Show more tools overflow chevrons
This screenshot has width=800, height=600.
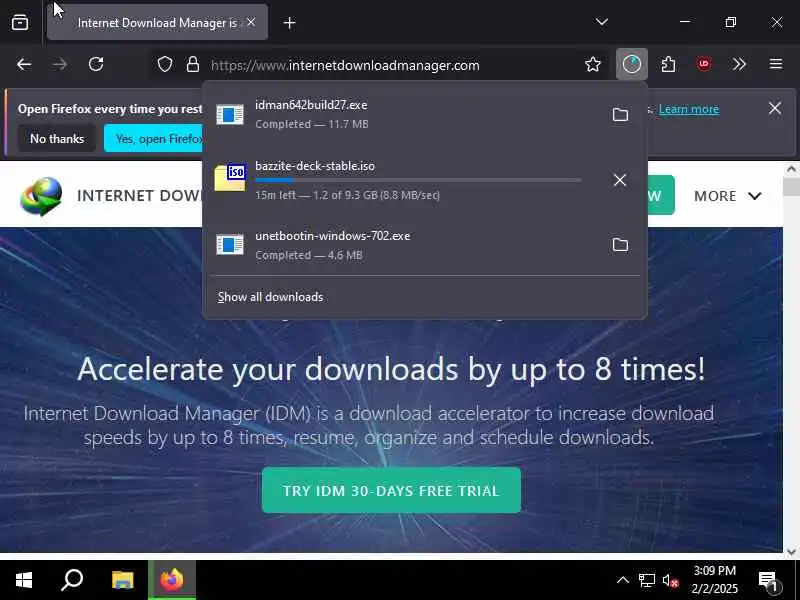(739, 64)
